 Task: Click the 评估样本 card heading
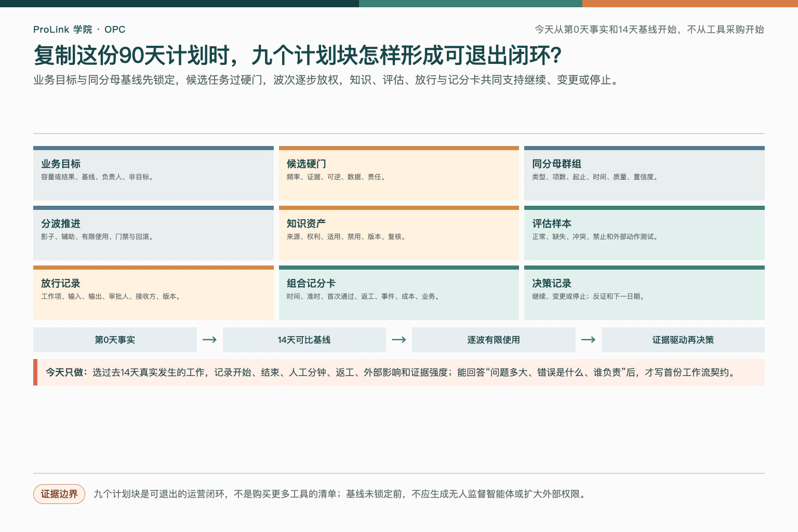tap(552, 223)
